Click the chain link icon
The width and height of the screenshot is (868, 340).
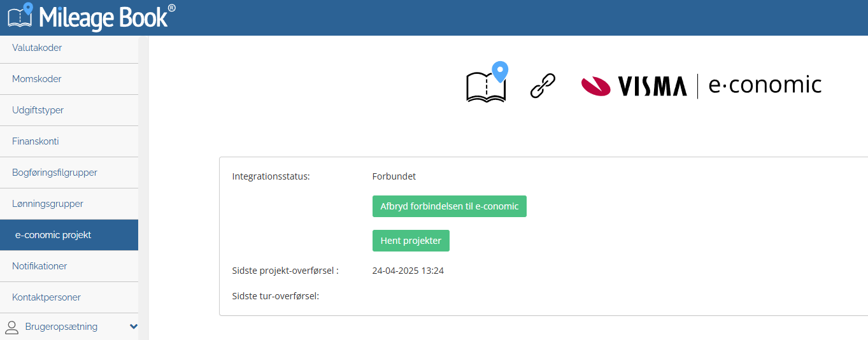click(x=543, y=85)
